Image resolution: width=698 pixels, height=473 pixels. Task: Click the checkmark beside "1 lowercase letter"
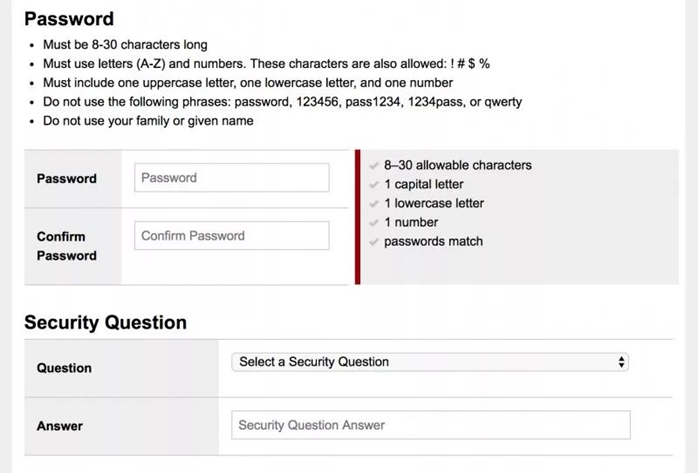373,204
